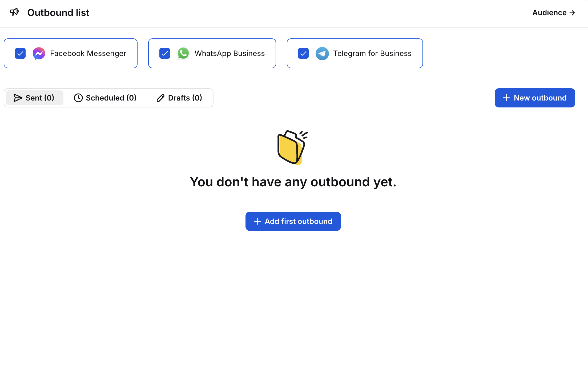The image size is (588, 369).
Task: Click the megaphone icon beside Outbound list
Action: pyautogui.click(x=14, y=12)
